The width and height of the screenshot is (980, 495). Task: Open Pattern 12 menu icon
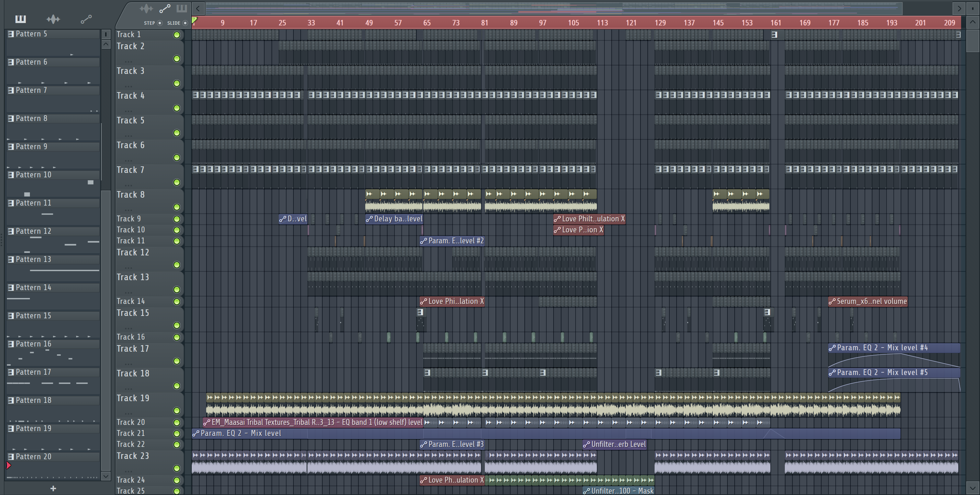click(11, 231)
